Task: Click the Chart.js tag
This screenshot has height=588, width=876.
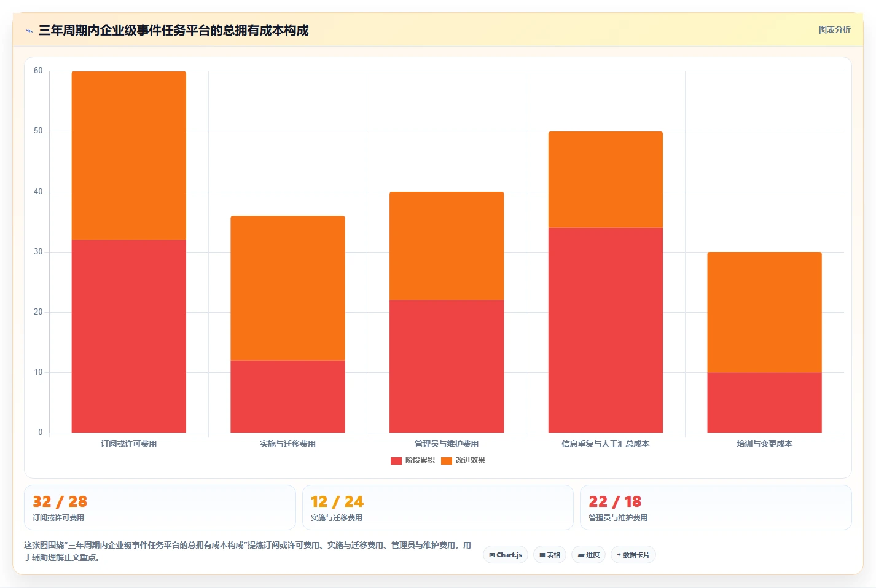Action: pos(506,555)
